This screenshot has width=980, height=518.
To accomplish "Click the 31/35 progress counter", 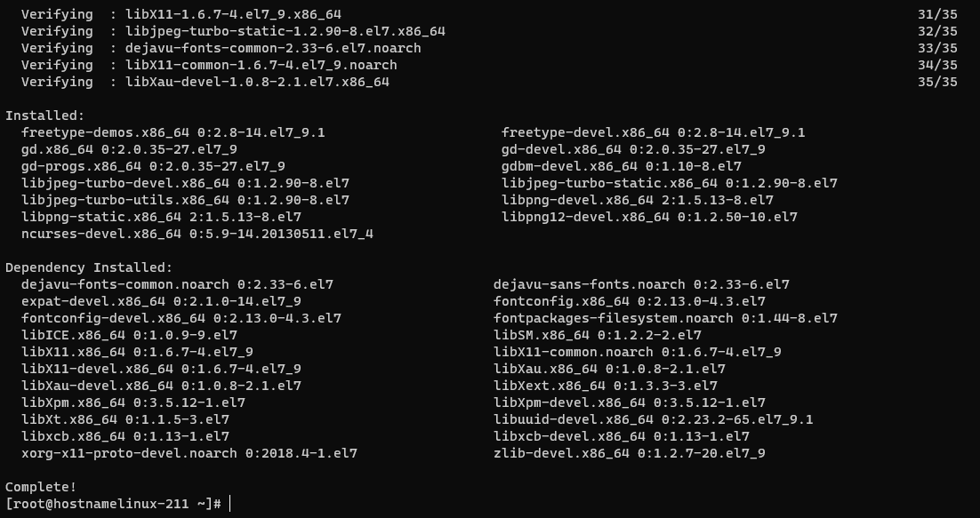I will tap(937, 14).
